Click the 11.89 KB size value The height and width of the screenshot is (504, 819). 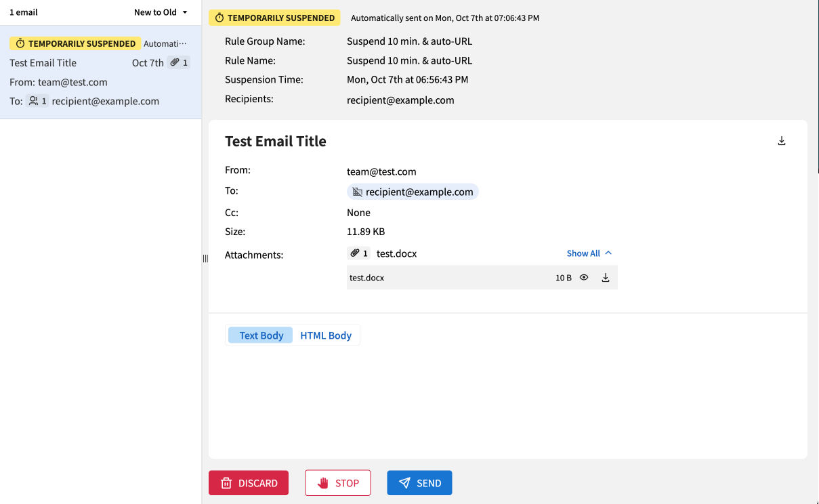tap(366, 232)
